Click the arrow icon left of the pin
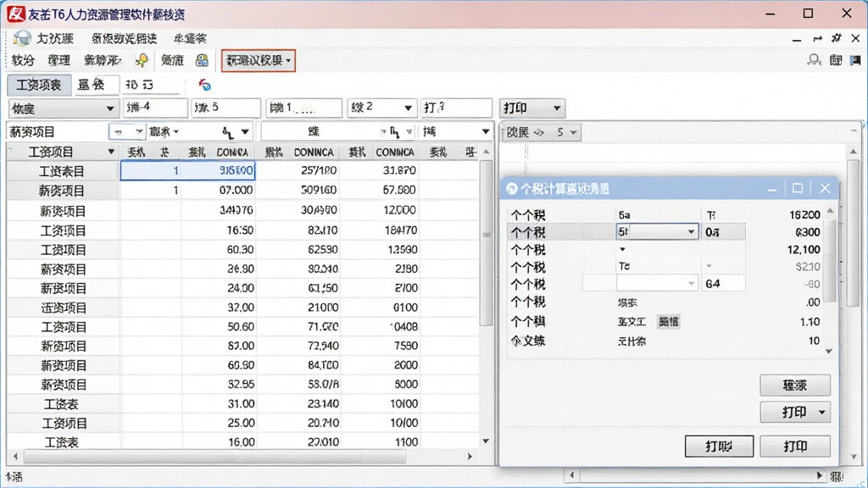 point(818,38)
